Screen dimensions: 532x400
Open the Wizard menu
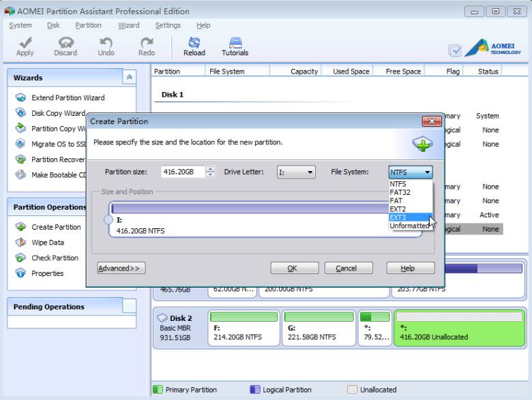[x=129, y=25]
